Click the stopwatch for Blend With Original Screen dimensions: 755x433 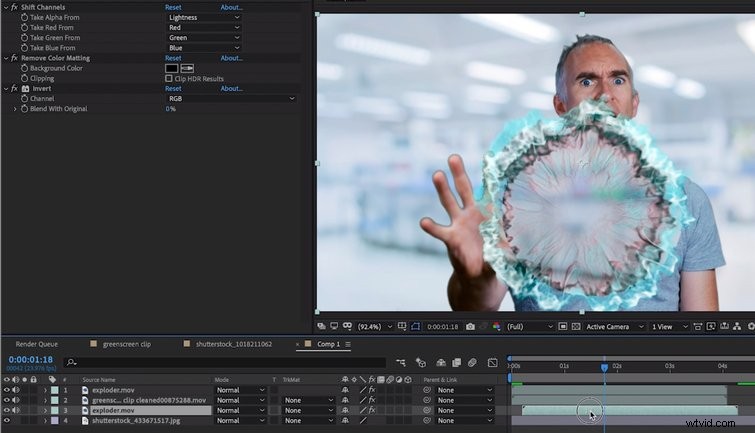click(25, 109)
